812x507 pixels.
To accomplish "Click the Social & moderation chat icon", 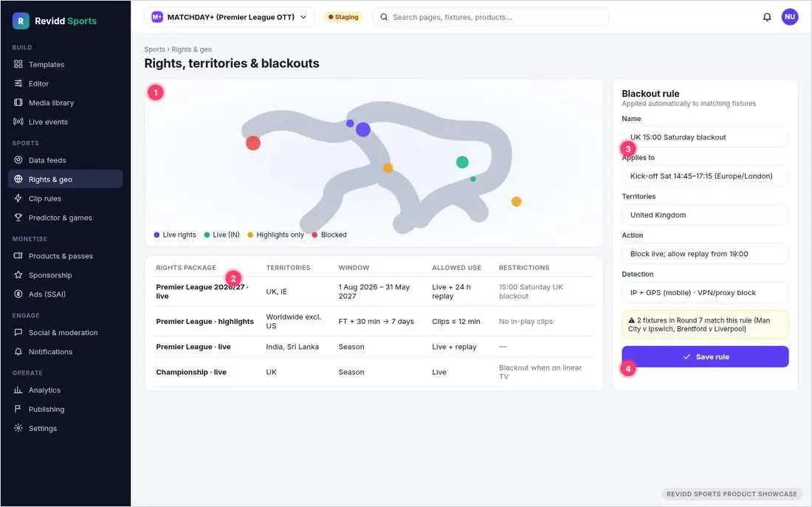I will tap(18, 333).
